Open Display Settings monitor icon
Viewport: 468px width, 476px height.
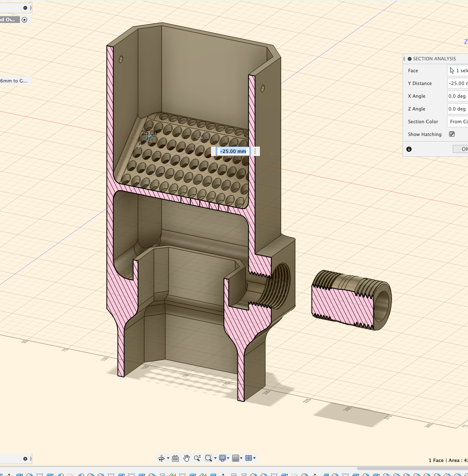pyautogui.click(x=223, y=458)
